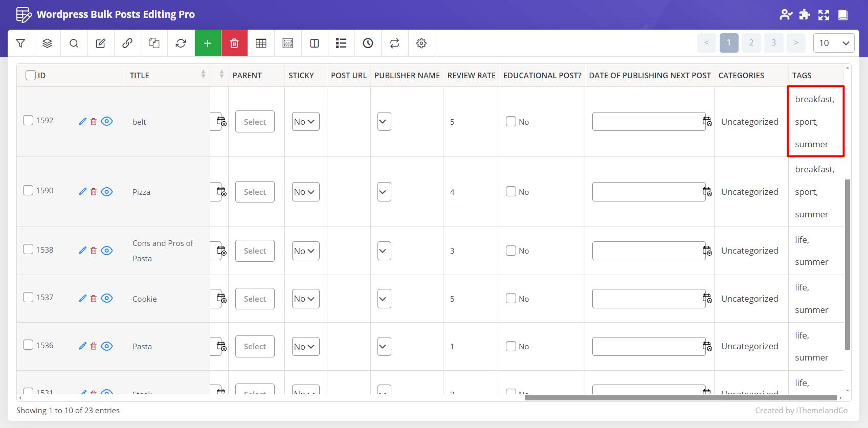Click the fullscreen icon in header
Viewport: 868px width, 428px height.
tap(824, 15)
